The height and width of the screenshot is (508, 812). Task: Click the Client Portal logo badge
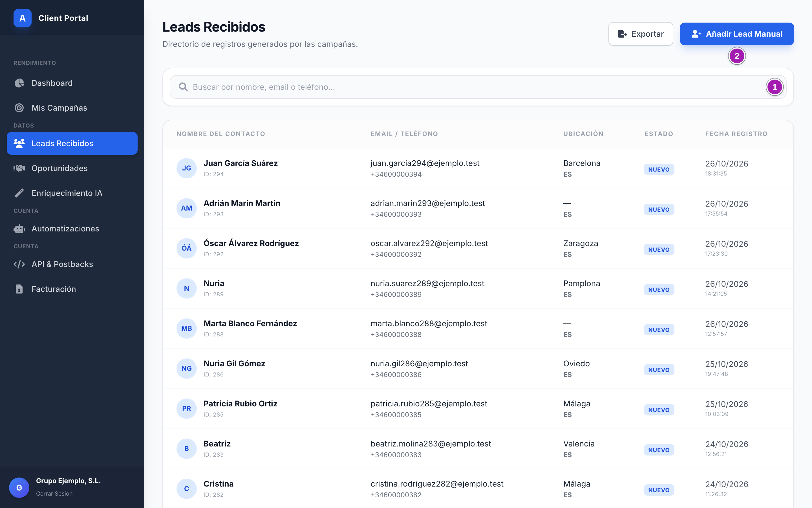(23, 18)
